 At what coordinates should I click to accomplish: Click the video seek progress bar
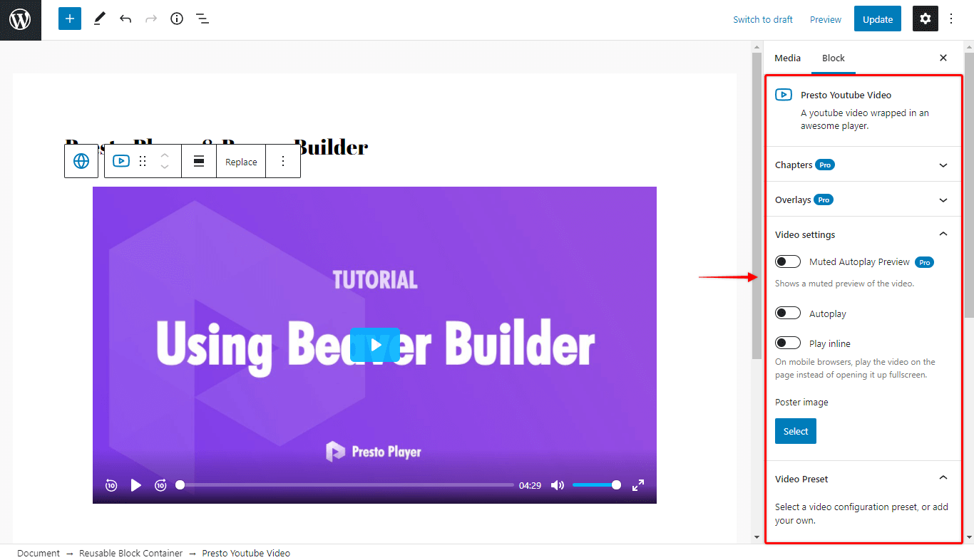pyautogui.click(x=347, y=484)
